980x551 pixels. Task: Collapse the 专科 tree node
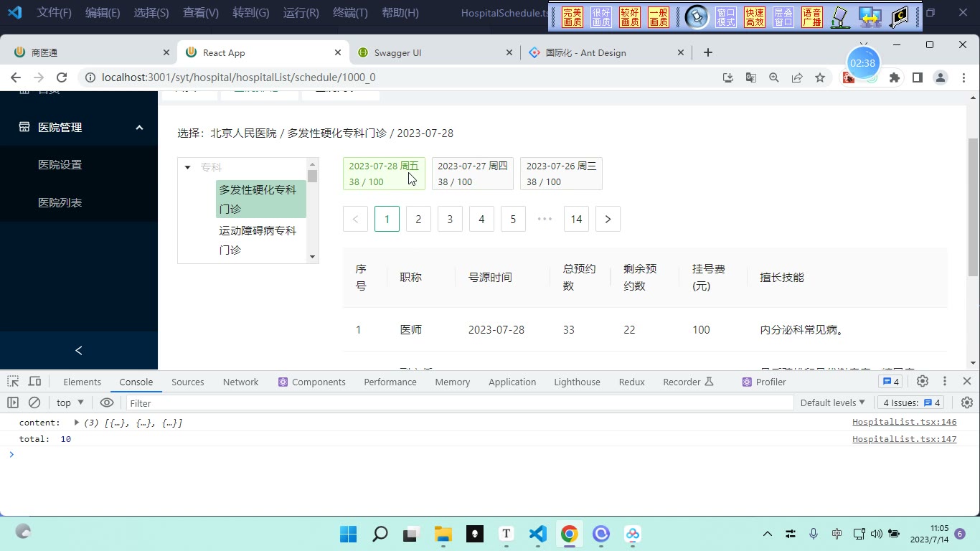[x=188, y=167]
